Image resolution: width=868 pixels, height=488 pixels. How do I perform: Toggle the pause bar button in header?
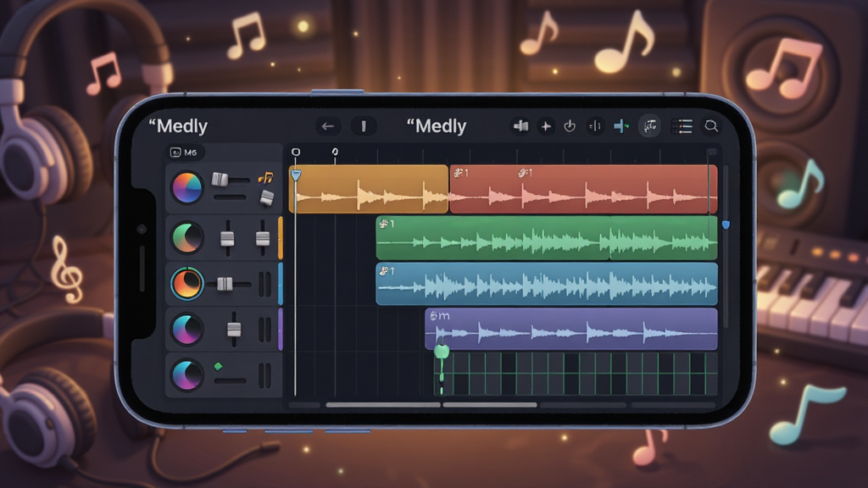pyautogui.click(x=364, y=126)
